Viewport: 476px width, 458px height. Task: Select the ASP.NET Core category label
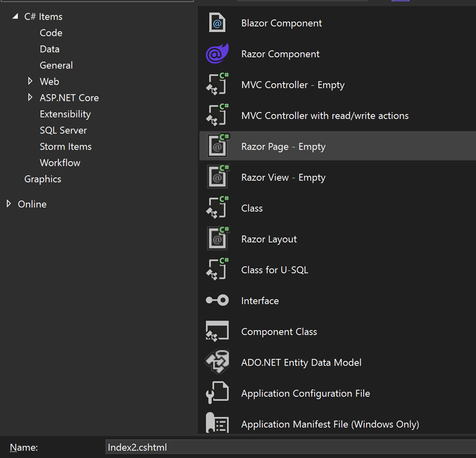point(69,98)
